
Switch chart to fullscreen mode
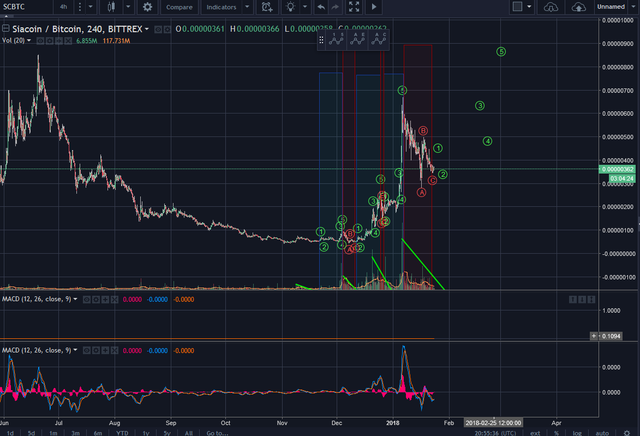click(x=354, y=7)
